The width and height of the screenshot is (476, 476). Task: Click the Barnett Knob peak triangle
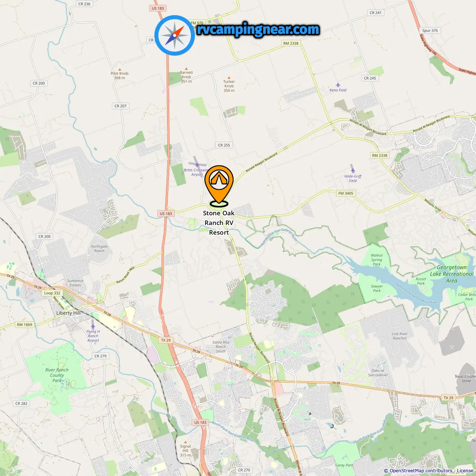click(x=186, y=69)
